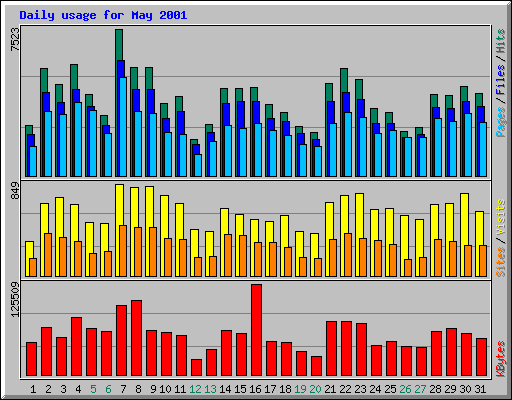Select day 25 label on x-axis
This screenshot has height=400, width=512.
point(390,389)
